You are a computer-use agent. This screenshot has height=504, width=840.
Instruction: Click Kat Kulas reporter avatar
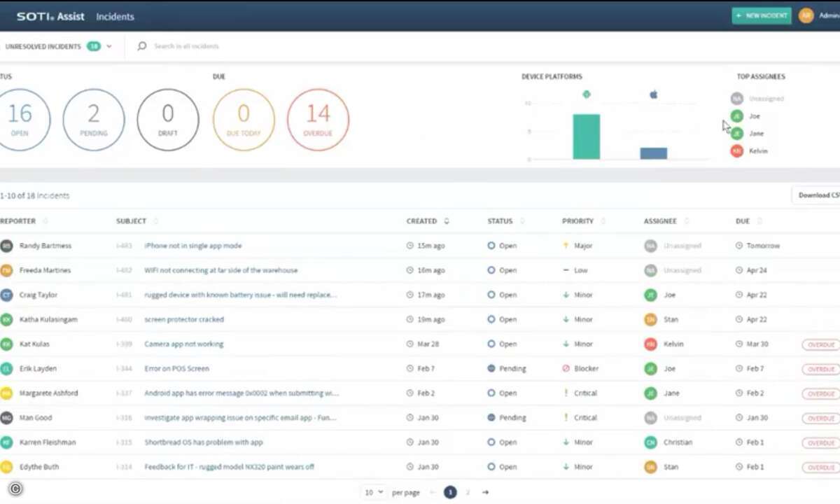[6, 344]
